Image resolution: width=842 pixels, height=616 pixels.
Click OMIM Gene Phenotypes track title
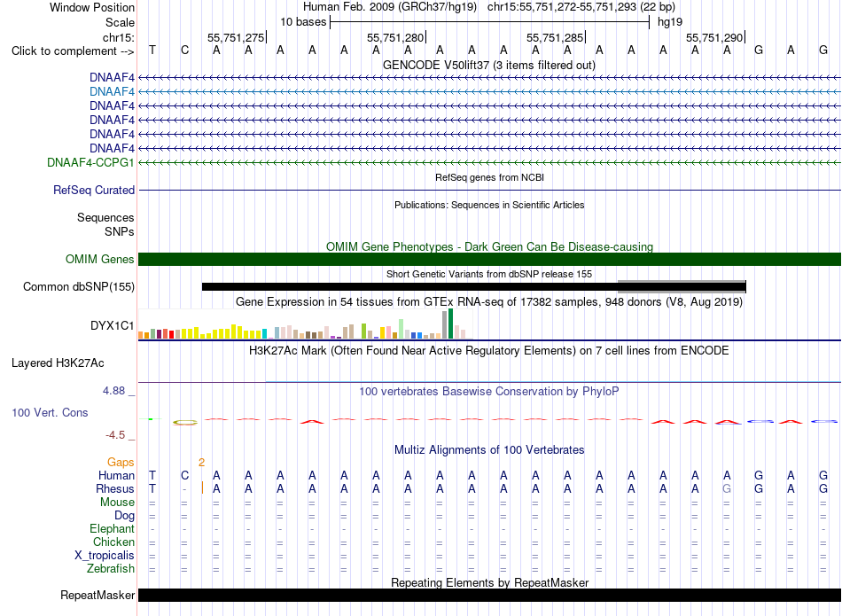click(490, 246)
